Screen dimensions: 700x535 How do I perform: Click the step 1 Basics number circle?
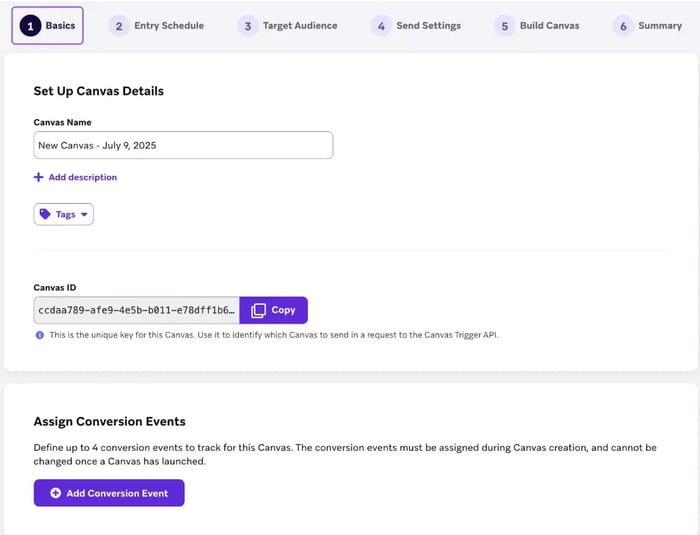30,26
